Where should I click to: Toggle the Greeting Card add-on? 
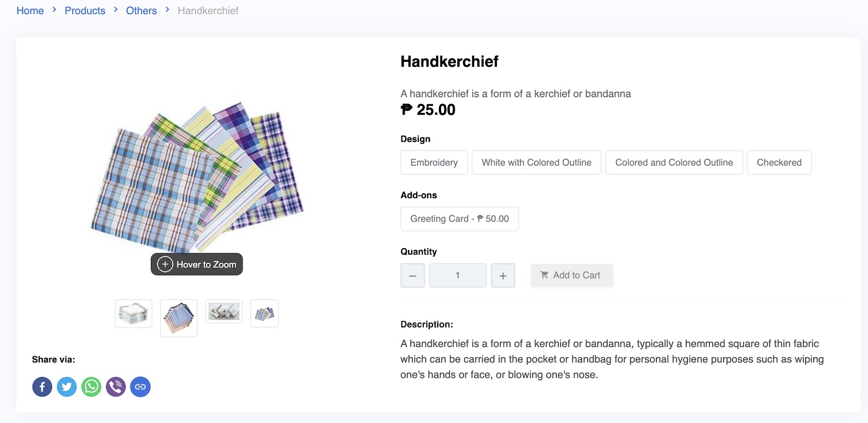459,219
